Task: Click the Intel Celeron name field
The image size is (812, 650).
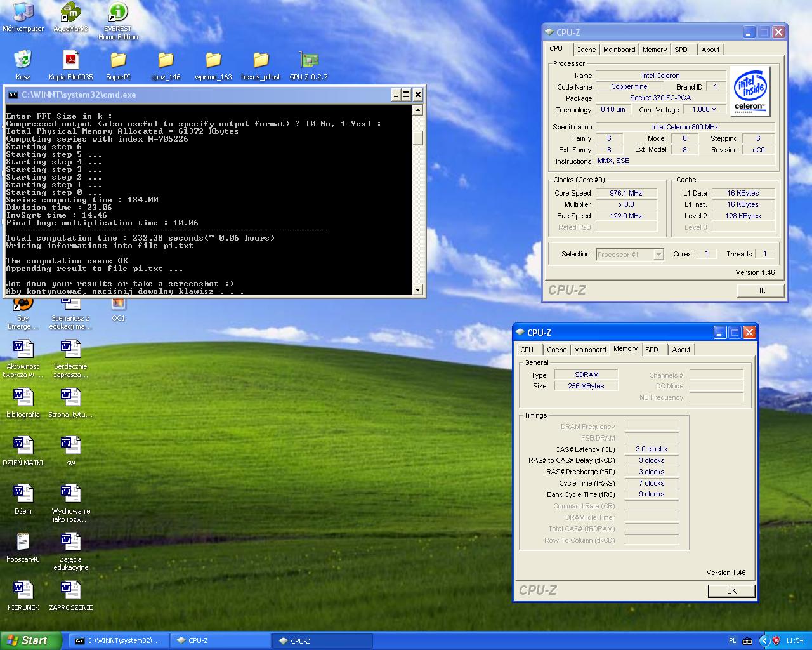Action: pos(660,76)
